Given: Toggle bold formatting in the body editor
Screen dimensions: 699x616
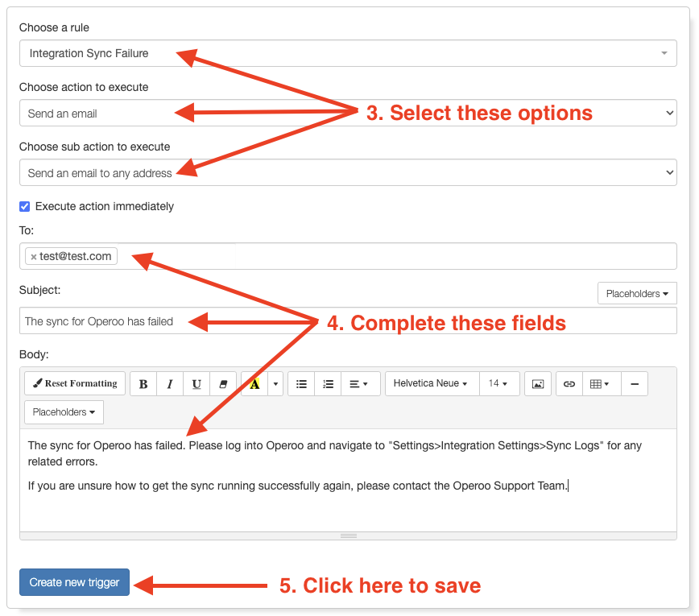Looking at the screenshot, I should (143, 384).
